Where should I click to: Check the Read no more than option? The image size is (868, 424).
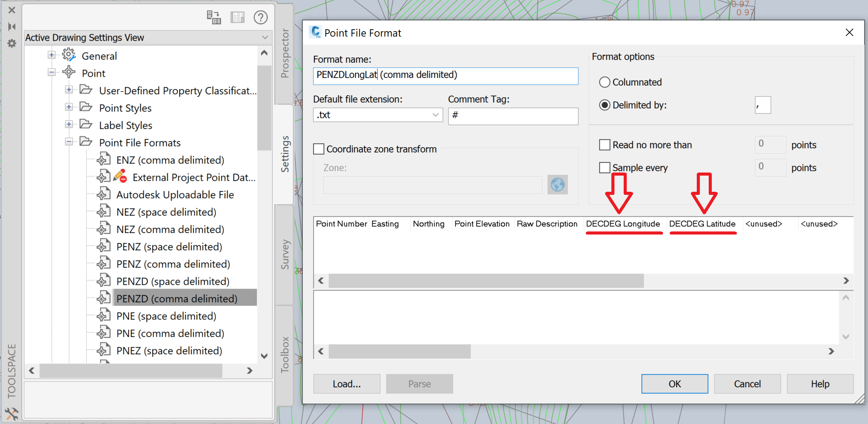click(605, 144)
